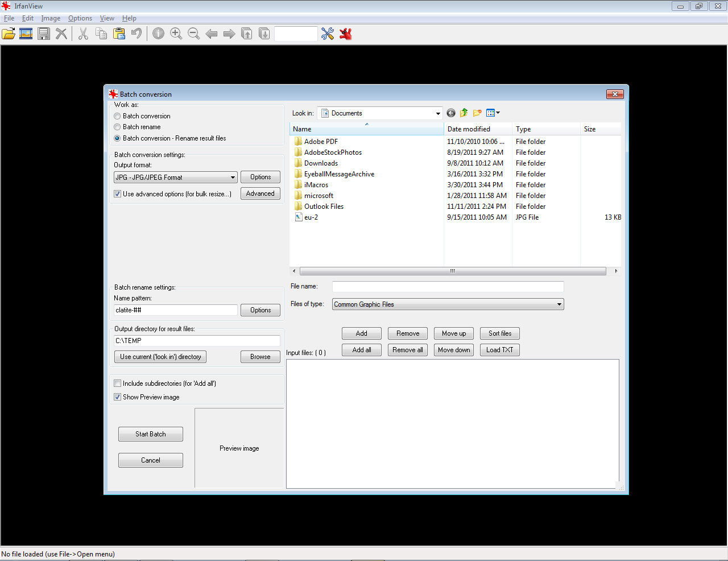Go back to the last visited folder
Screen dimensions: 728x561
[x=451, y=113]
